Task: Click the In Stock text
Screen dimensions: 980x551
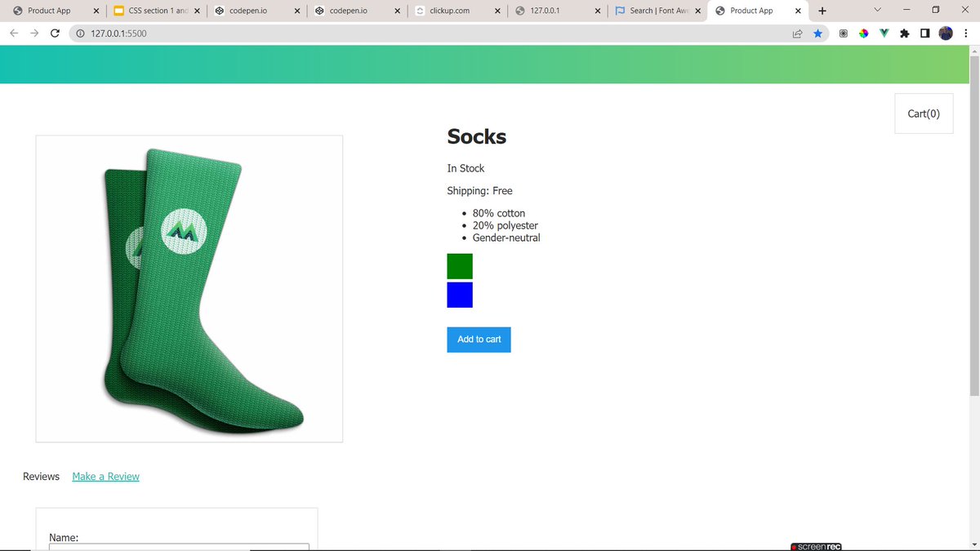Action: (x=465, y=168)
